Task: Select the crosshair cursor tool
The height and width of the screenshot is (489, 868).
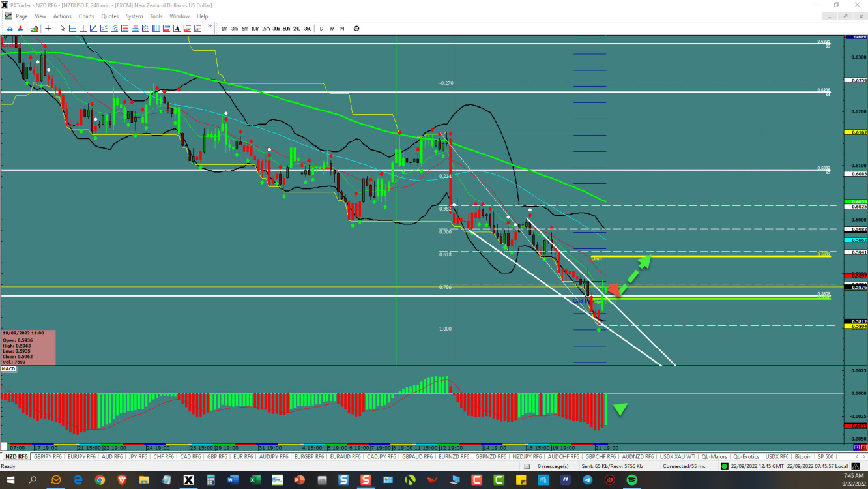Action: [x=48, y=28]
